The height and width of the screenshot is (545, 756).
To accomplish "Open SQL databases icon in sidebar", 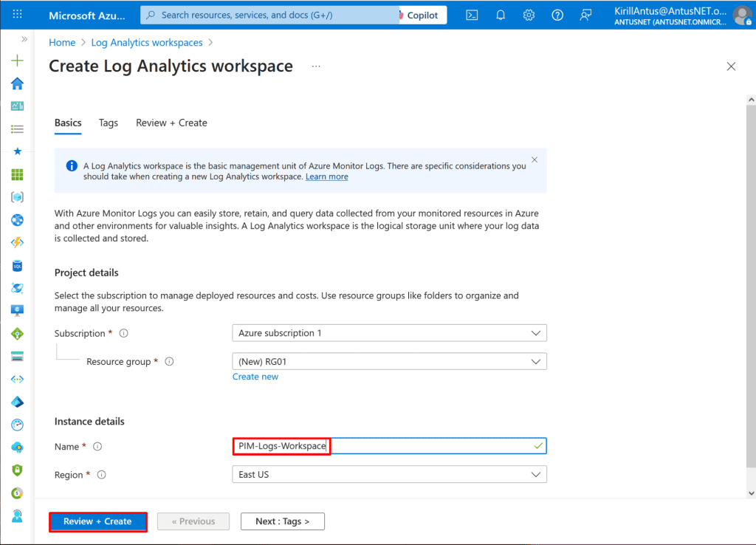I will coord(17,265).
